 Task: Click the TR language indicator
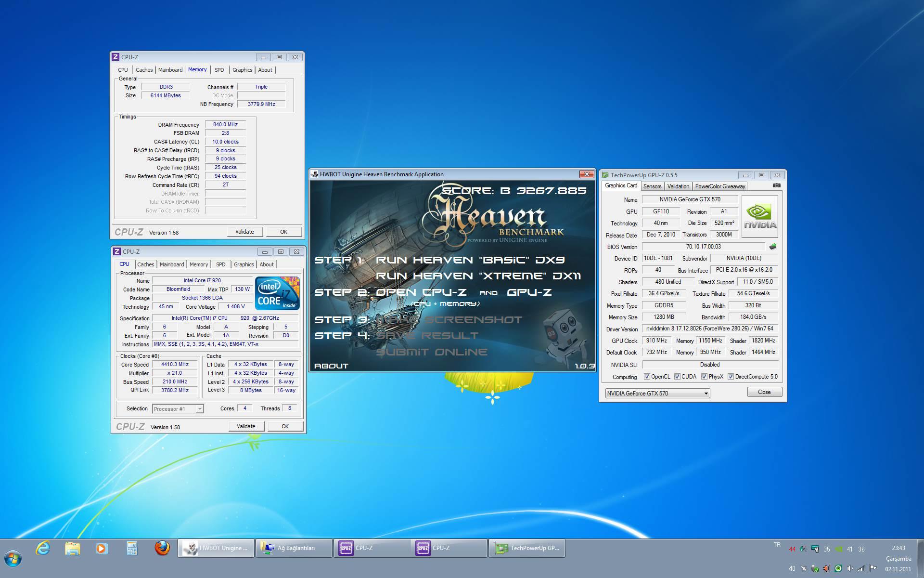click(777, 545)
